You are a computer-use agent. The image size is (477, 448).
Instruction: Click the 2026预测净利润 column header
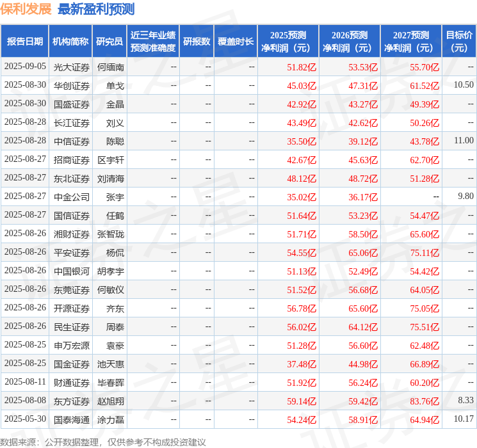(x=350, y=42)
